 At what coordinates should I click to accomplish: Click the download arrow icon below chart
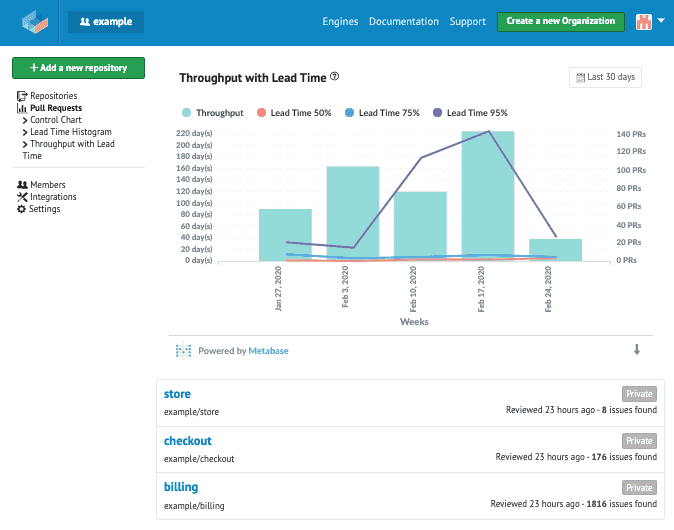point(637,350)
